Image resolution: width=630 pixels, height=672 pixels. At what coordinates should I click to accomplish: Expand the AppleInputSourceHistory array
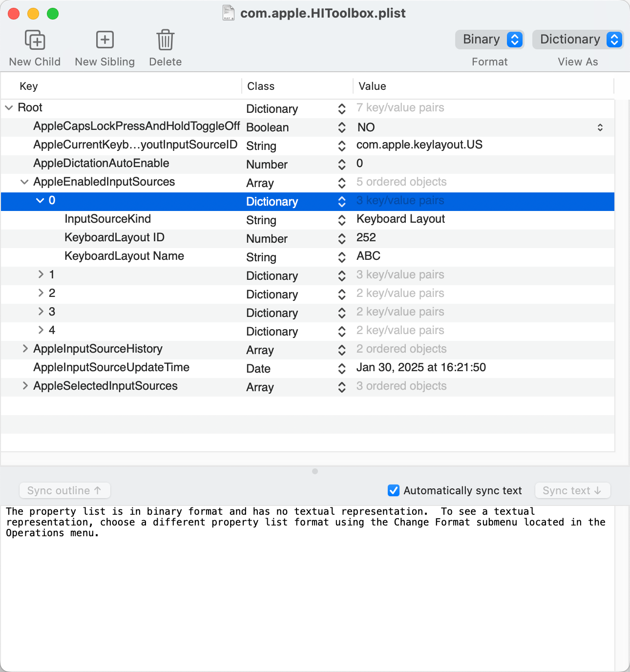pos(25,349)
